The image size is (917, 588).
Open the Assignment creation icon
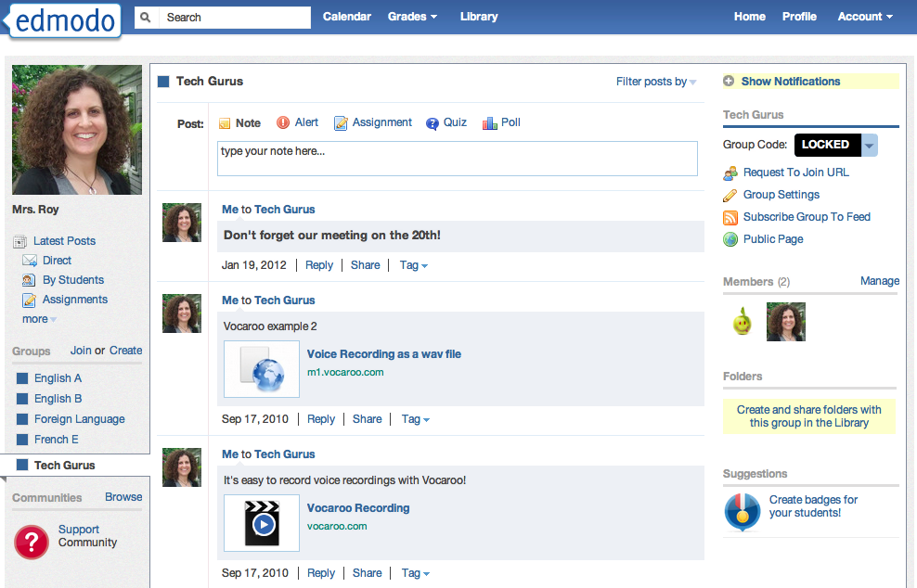point(341,122)
